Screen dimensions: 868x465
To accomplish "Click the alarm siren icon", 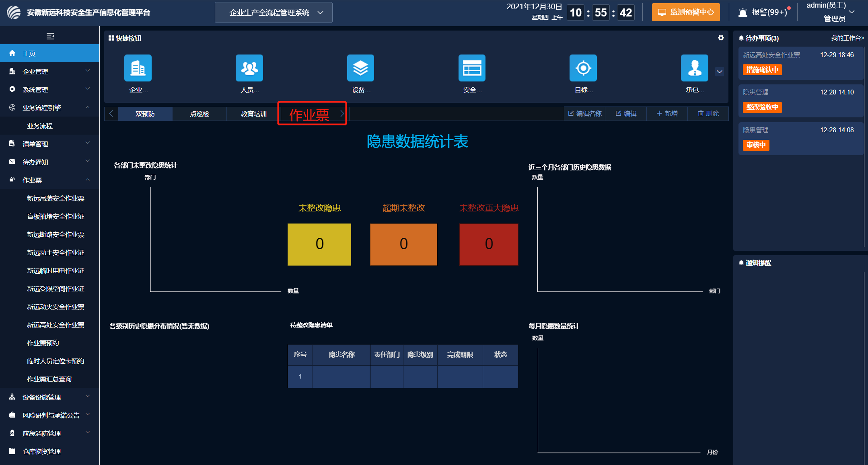I will coord(743,12).
